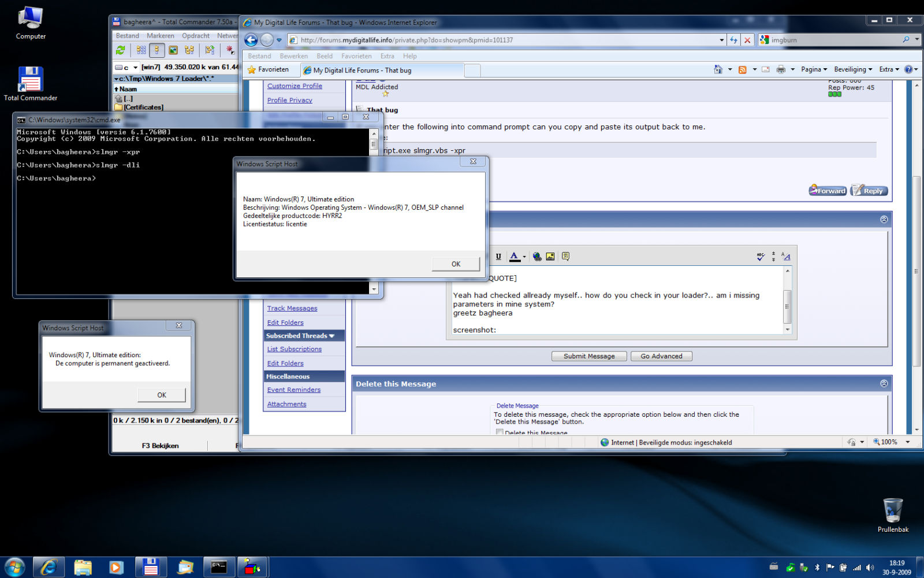This screenshot has width=924, height=578.
Task: Click the red X stop-loading icon in IE
Action: click(747, 40)
